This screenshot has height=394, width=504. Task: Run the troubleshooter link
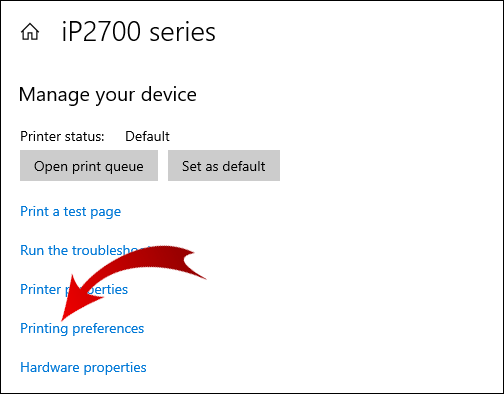[x=83, y=250]
